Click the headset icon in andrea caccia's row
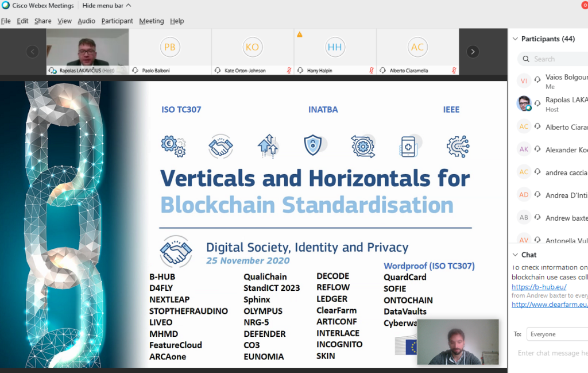Screen dimensions: 588x373 (x=537, y=171)
